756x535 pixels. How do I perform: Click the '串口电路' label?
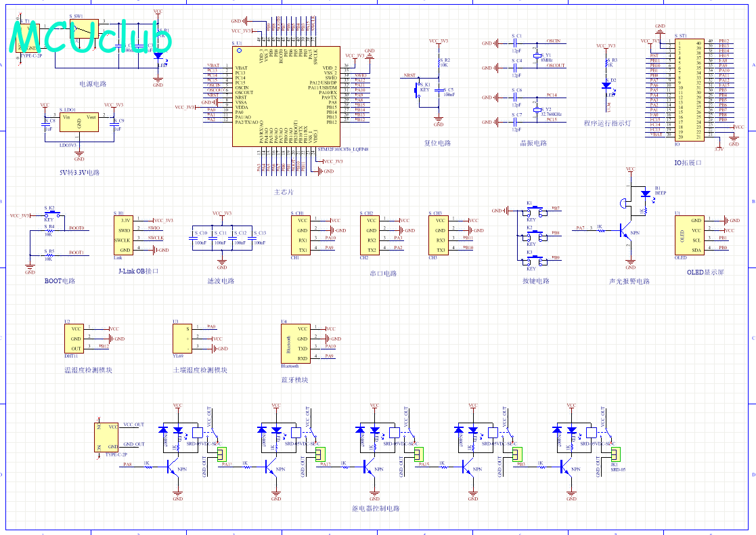tap(383, 273)
